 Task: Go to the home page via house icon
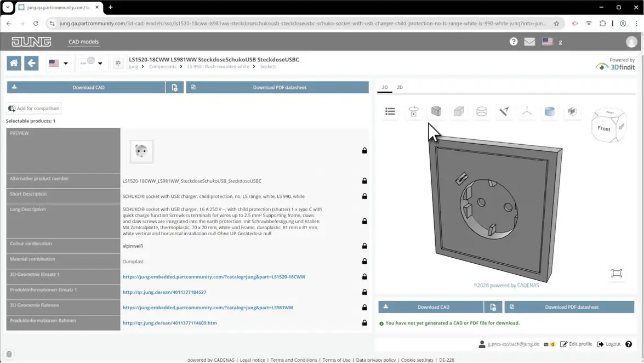point(14,63)
